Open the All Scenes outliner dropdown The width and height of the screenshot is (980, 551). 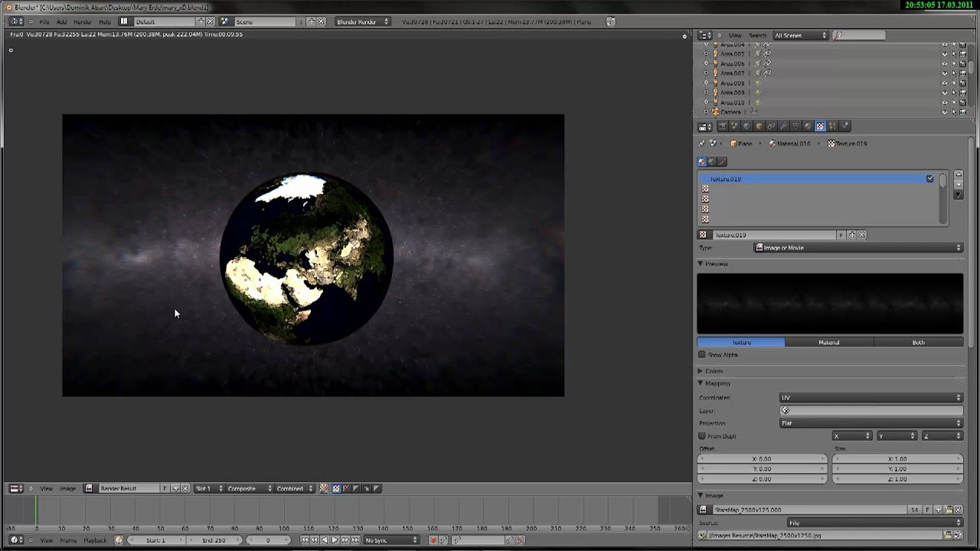801,35
